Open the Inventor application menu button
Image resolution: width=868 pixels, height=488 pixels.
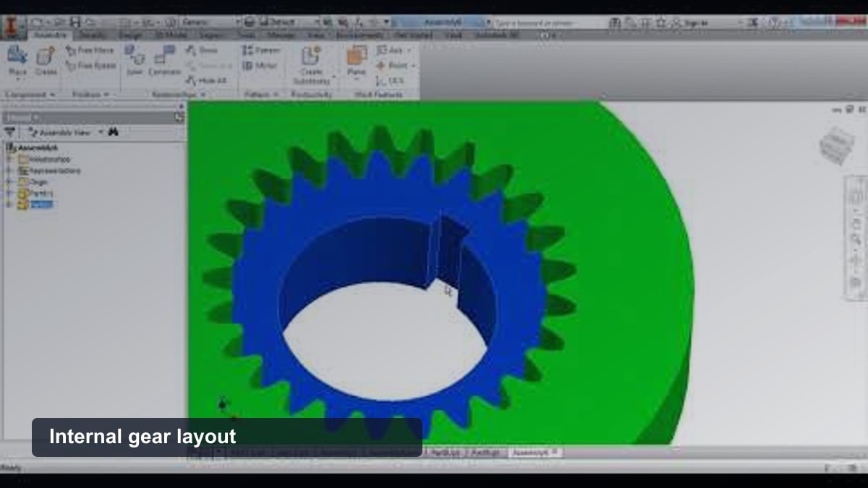[x=12, y=27]
